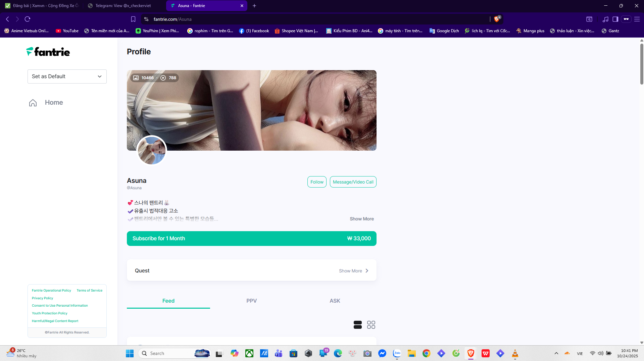Bookmark this page via bookmark icon
Image resolution: width=644 pixels, height=361 pixels.
tap(133, 19)
